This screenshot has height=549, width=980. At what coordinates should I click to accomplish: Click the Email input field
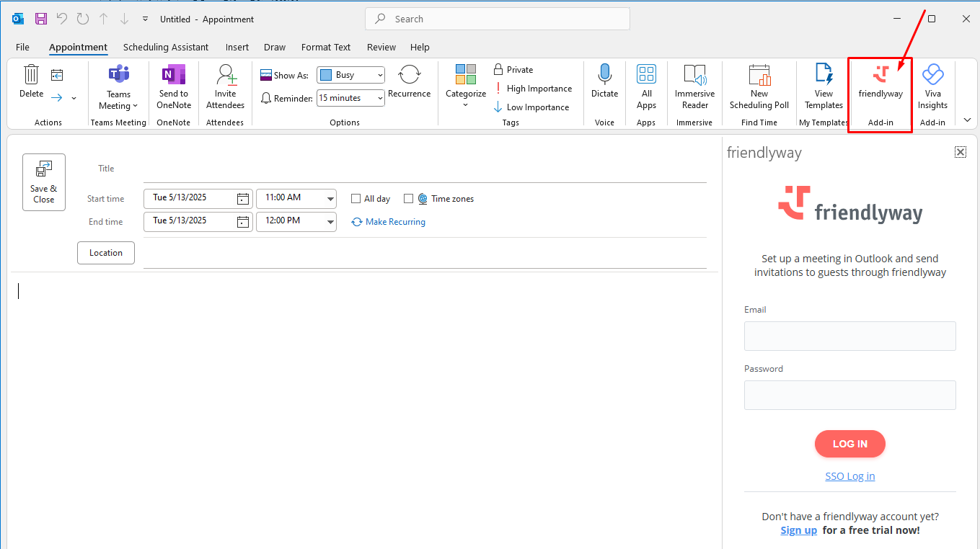(849, 336)
